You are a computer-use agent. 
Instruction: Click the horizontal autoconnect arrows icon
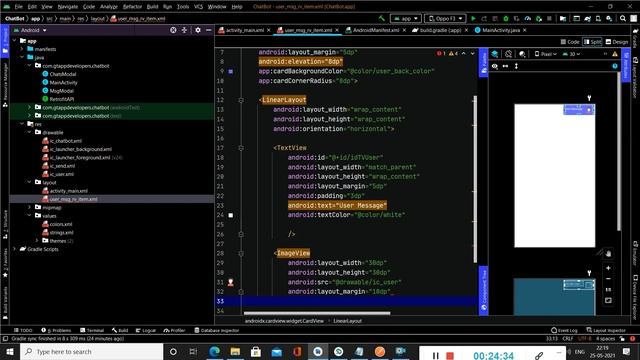pyautogui.click(x=505, y=66)
